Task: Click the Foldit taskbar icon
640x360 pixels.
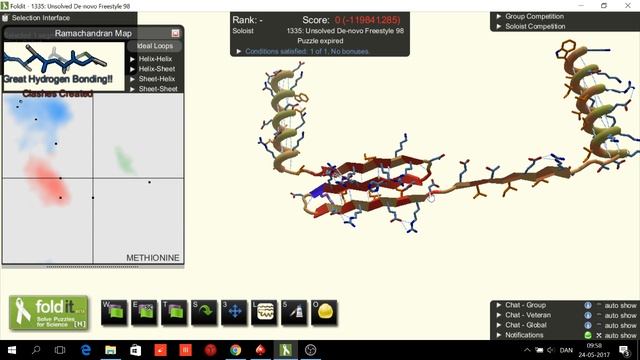Action: pos(285,350)
